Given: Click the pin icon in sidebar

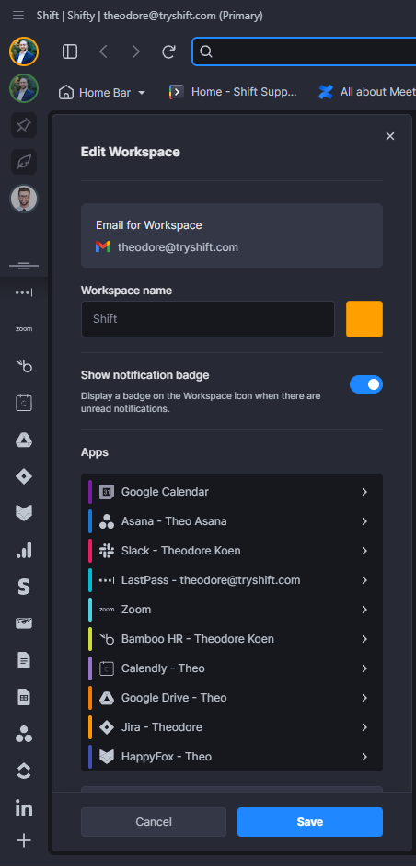Looking at the screenshot, I should (24, 125).
